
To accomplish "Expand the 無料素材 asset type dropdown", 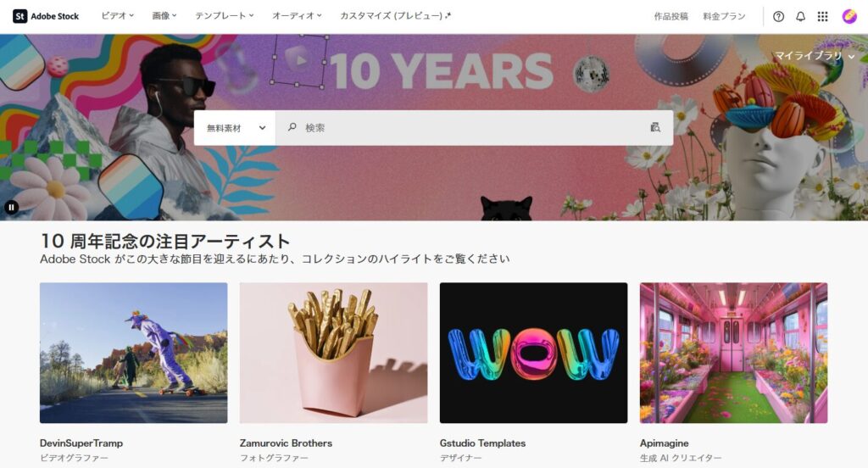I will [236, 128].
